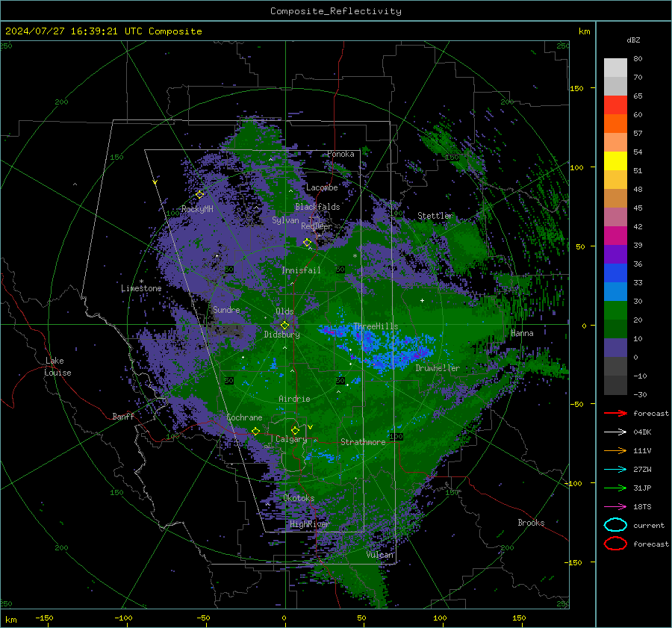The image size is (672, 628).
Task: Click the 18TS legend label
Action: 642,507
